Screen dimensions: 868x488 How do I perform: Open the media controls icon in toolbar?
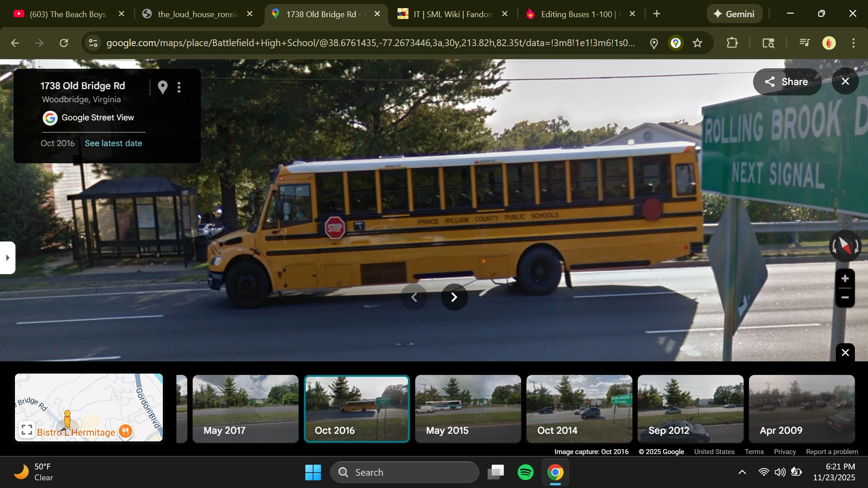tap(805, 43)
